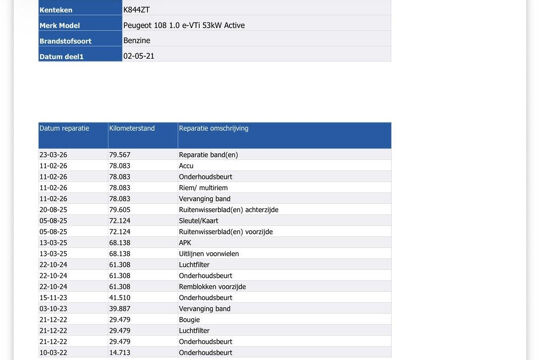This screenshot has width=540, height=360.
Task: Select the Ruitenwisserblad(en) achterzijde row
Action: tap(215, 210)
